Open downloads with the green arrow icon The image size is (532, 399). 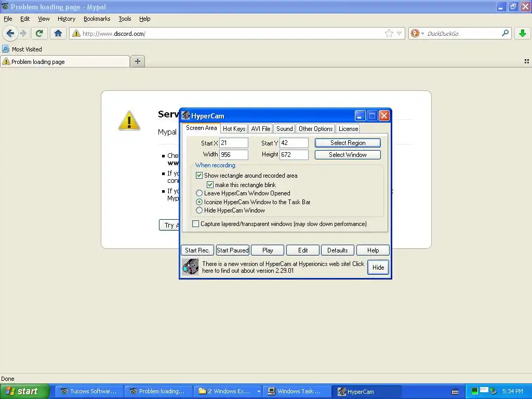click(x=523, y=33)
